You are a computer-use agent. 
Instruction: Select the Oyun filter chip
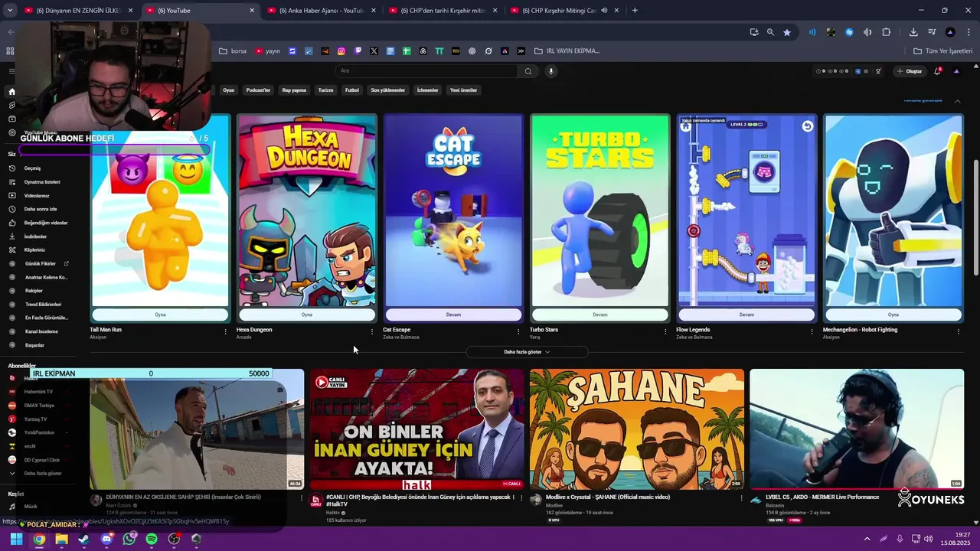228,90
